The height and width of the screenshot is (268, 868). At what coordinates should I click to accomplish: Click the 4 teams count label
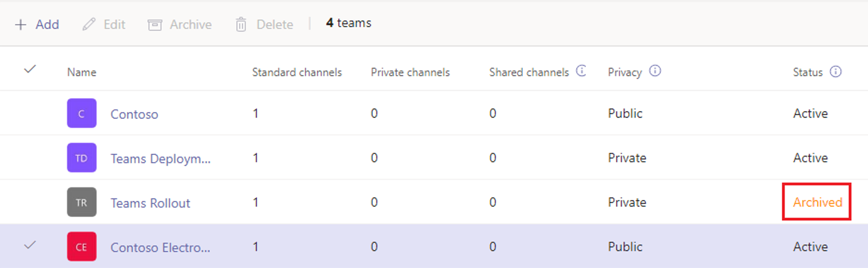coord(349,23)
